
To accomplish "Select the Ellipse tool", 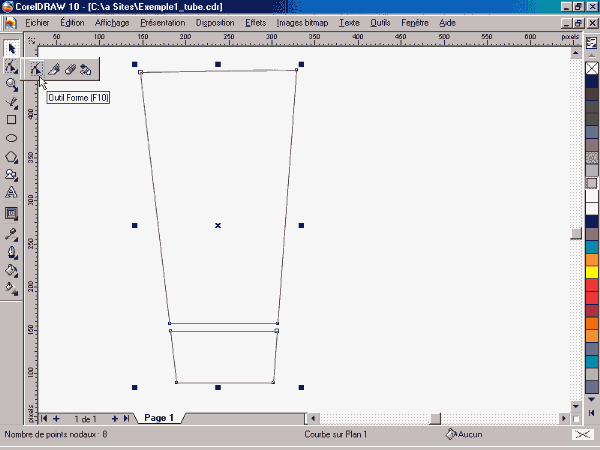I will pos(11,138).
